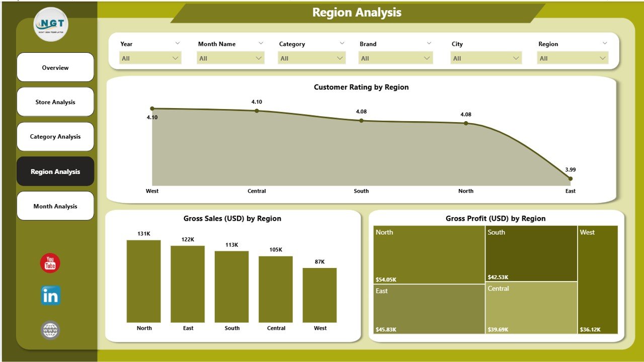Click the website globe icon
The image size is (644, 362).
point(50,330)
